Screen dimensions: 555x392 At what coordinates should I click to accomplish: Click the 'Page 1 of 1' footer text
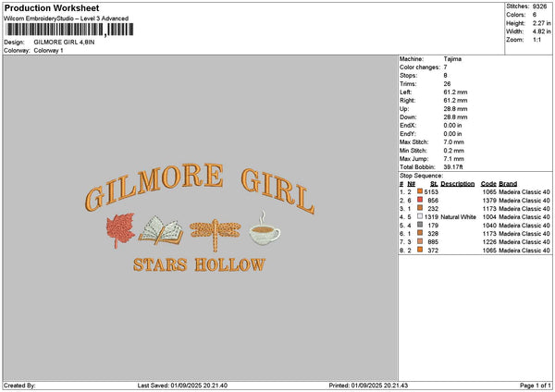(x=536, y=386)
